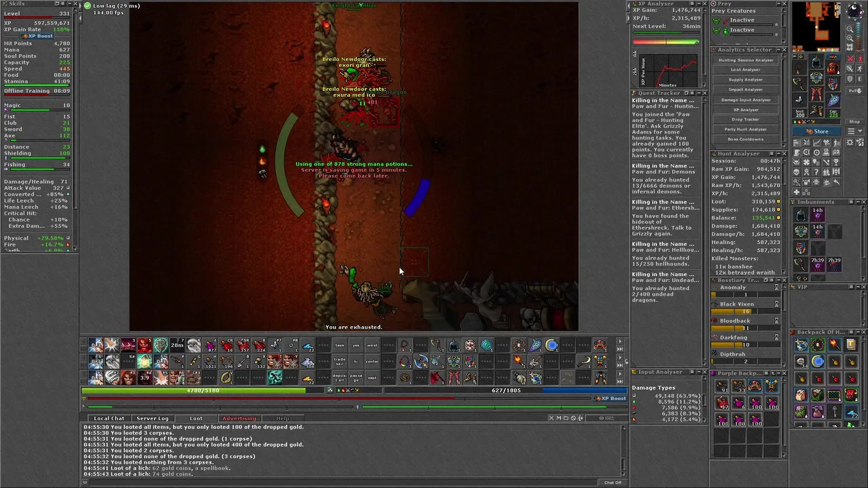This screenshot has width=868, height=488.
Task: Click the green health bar 4780/5180
Action: 204,390
